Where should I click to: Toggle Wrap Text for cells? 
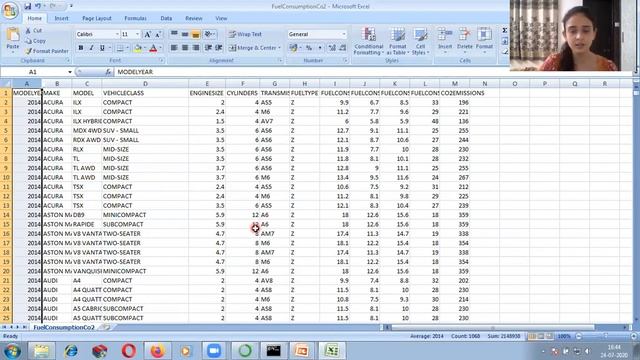245,34
